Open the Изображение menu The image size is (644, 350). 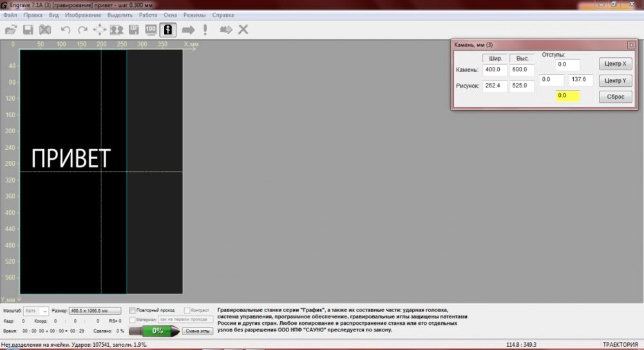pos(83,14)
